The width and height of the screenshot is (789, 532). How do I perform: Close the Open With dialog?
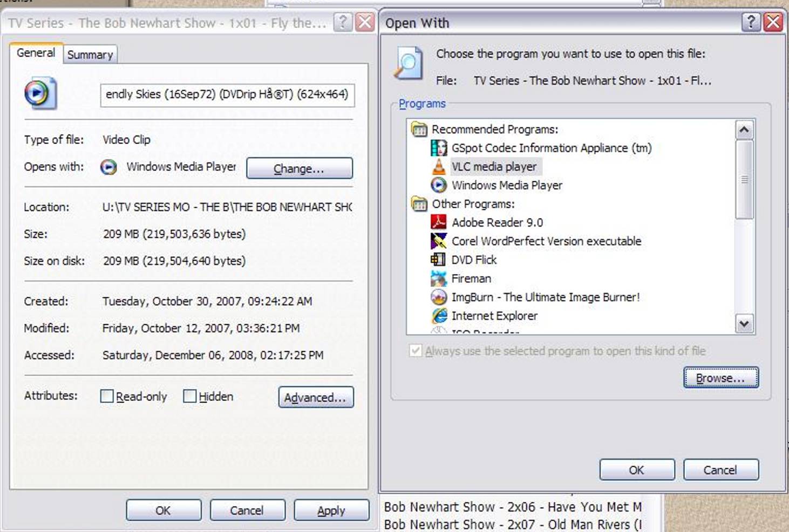pyautogui.click(x=773, y=22)
